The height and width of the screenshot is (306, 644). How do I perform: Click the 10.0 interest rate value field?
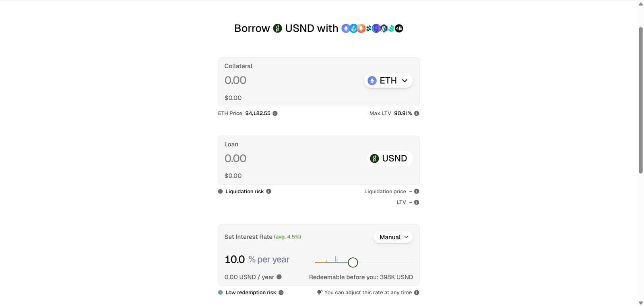click(x=235, y=260)
